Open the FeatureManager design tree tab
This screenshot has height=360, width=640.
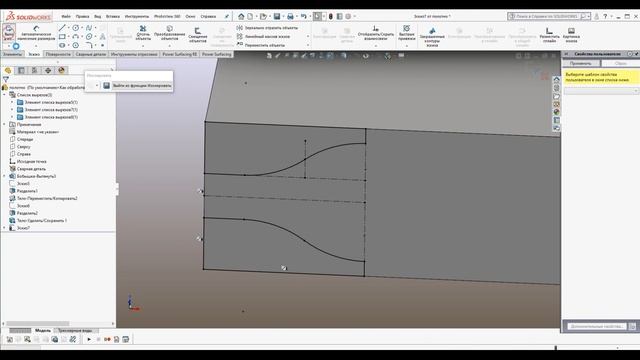point(8,70)
